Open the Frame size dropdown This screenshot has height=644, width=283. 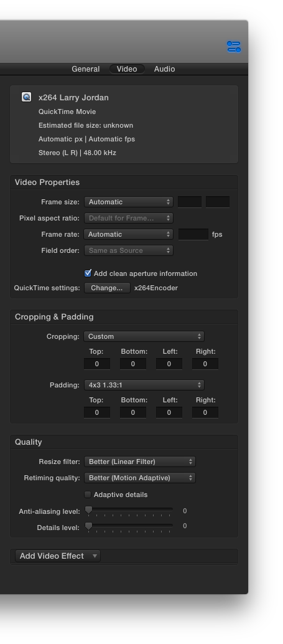coord(128,202)
